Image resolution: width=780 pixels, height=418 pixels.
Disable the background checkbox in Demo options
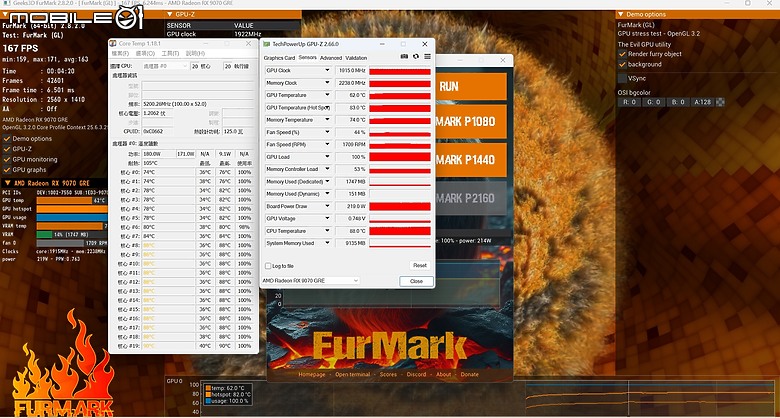[x=622, y=64]
